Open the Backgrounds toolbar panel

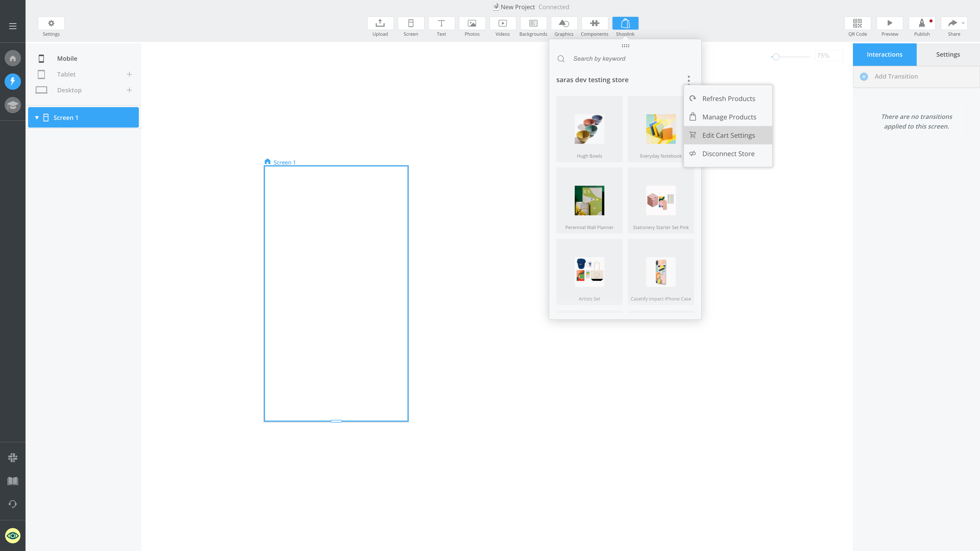pyautogui.click(x=533, y=23)
